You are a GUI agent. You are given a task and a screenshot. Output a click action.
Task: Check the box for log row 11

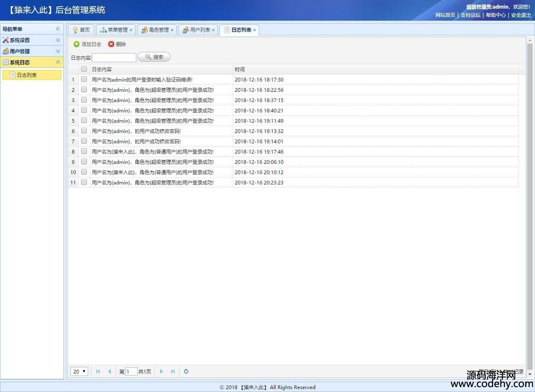(84, 182)
